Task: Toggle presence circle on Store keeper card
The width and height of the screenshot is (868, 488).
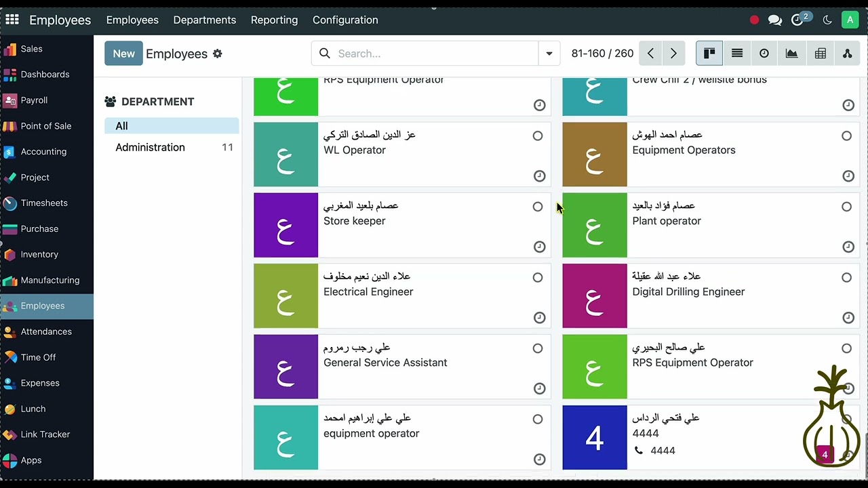Action: tap(538, 207)
